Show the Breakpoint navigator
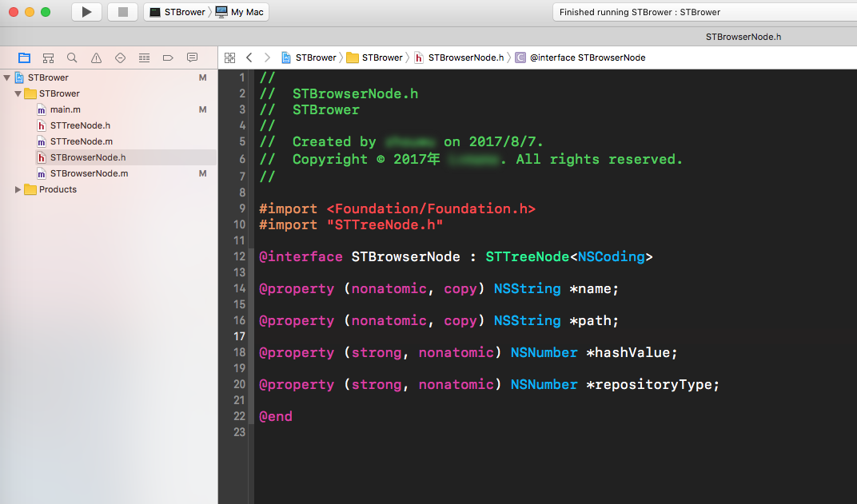The height and width of the screenshot is (504, 857). [168, 58]
